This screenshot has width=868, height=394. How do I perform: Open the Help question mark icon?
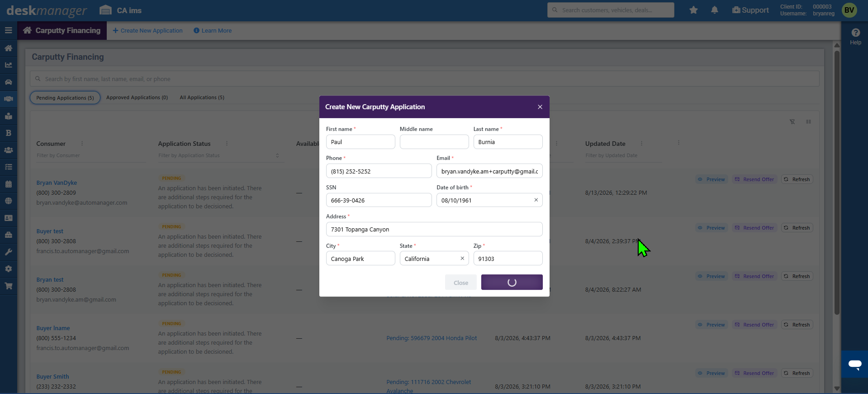pyautogui.click(x=855, y=33)
